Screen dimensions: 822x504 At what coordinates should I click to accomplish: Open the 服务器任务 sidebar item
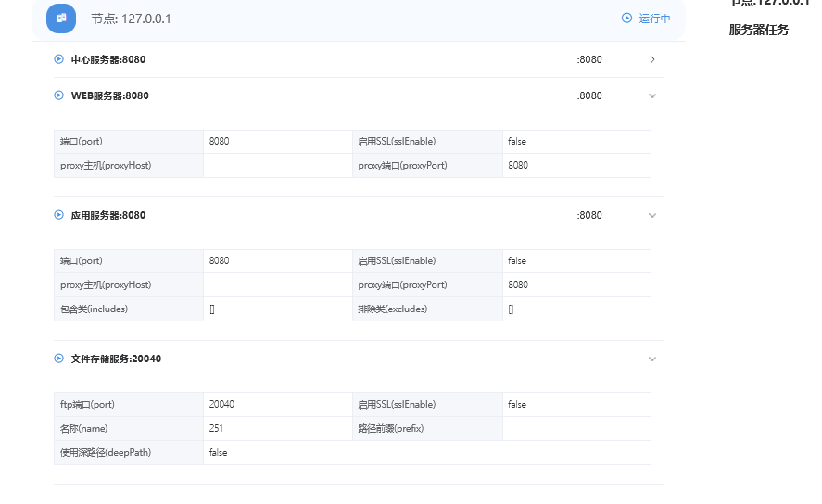pyautogui.click(x=759, y=30)
